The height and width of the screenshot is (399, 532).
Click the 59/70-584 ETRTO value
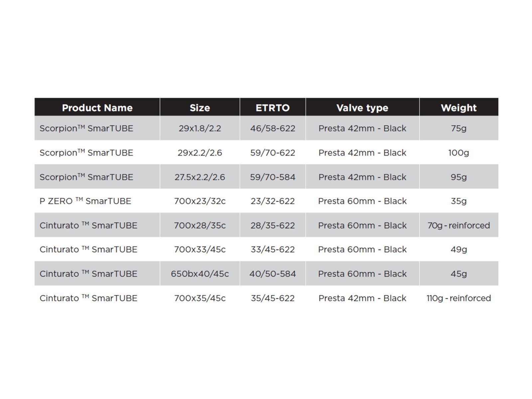point(273,177)
